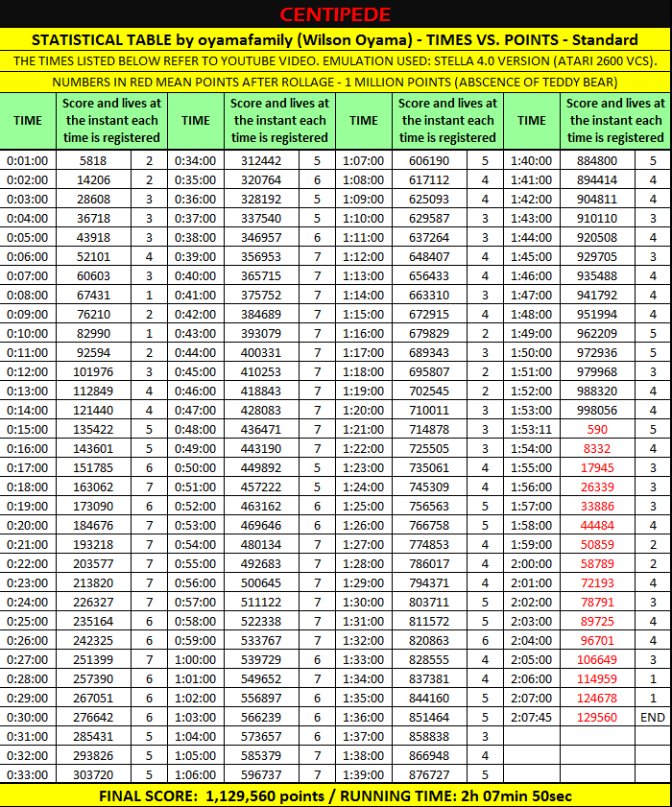This screenshot has height=807, width=672.
Task: Click the 2:00:00 time cell
Action: [x=532, y=563]
